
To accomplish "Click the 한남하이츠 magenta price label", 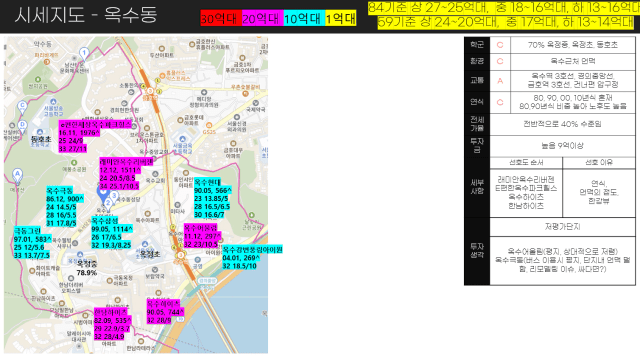I will (x=113, y=324).
